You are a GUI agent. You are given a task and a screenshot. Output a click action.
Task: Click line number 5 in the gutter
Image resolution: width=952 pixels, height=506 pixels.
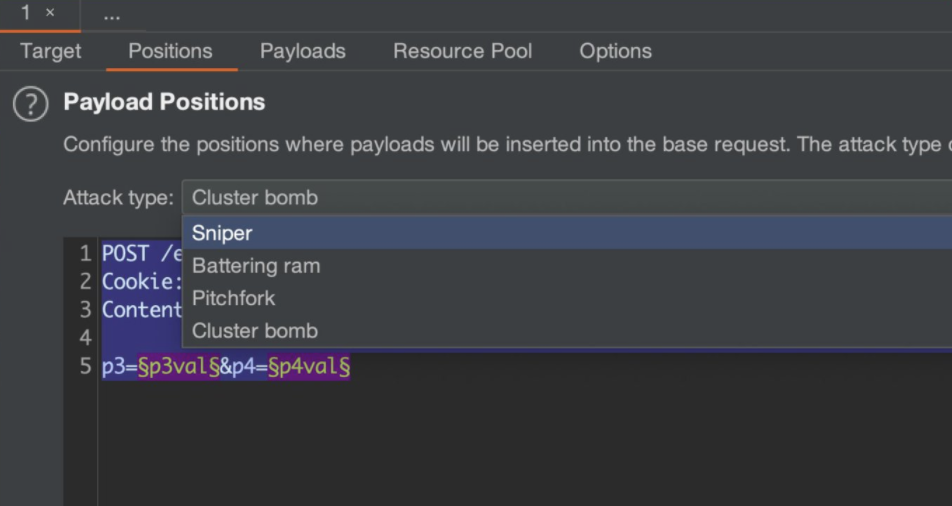[85, 367]
